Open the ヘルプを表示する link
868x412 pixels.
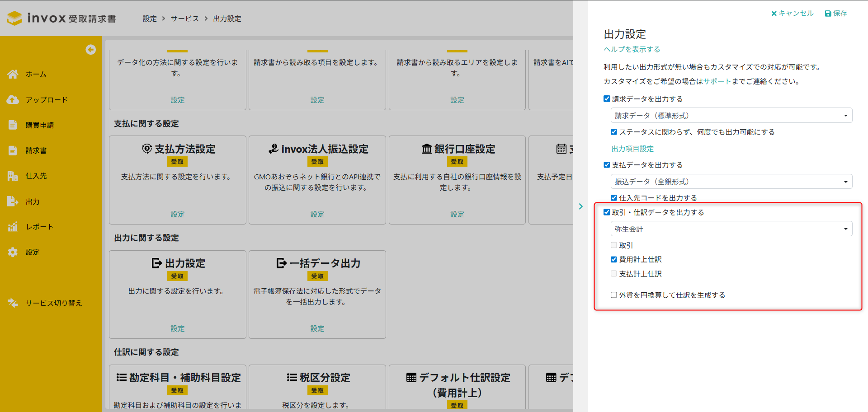(x=632, y=49)
